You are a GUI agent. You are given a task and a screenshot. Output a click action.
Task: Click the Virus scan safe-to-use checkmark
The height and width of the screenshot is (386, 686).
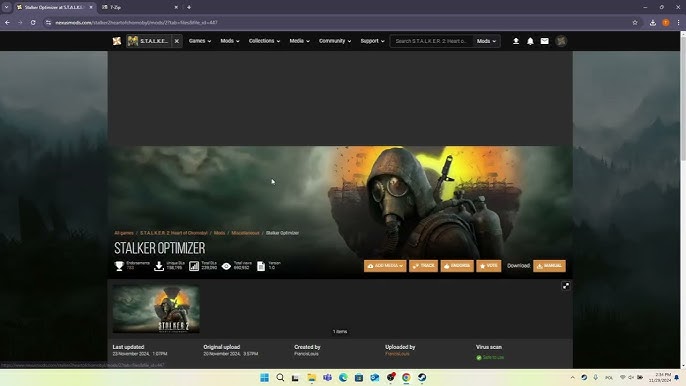479,358
